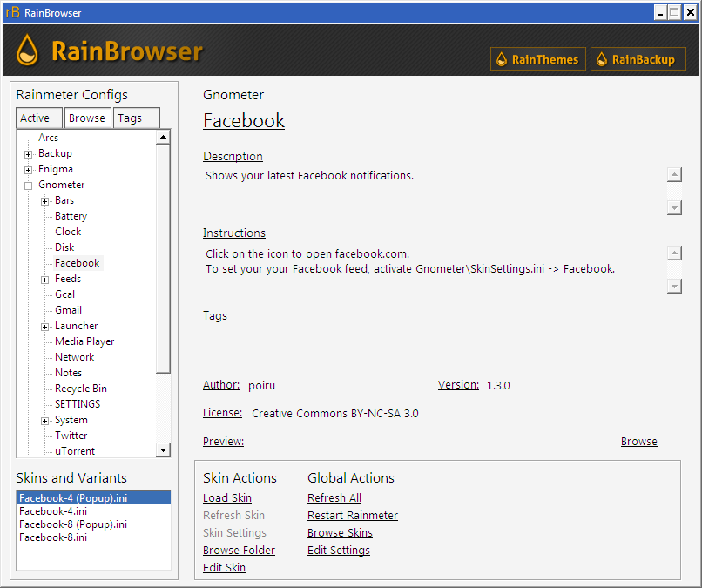702x588 pixels.
Task: Expand the Backup tree node
Action: [x=28, y=154]
